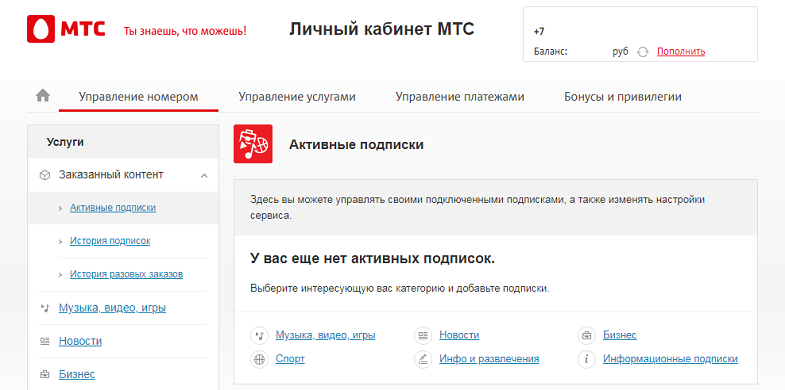Viewport: 785px width, 390px height.
Task: Click round briefcase icon in category list
Action: 587,335
